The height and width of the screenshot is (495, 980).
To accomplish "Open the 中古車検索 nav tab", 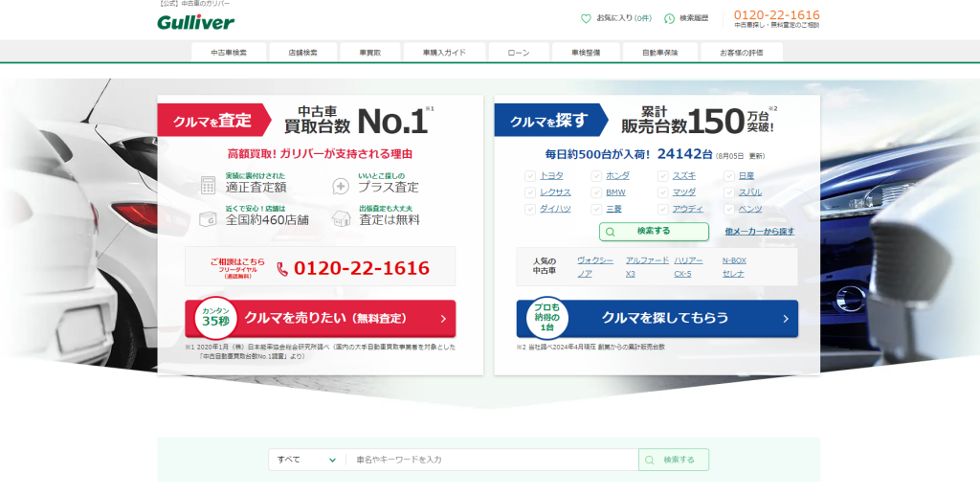I will 229,53.
